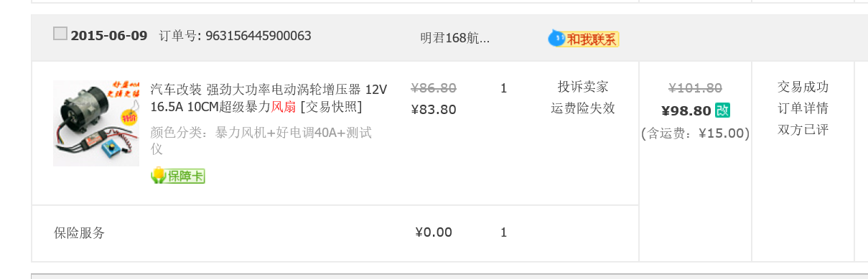Open the turbo fan product thumbnail
The height and width of the screenshot is (279, 868).
96,123
